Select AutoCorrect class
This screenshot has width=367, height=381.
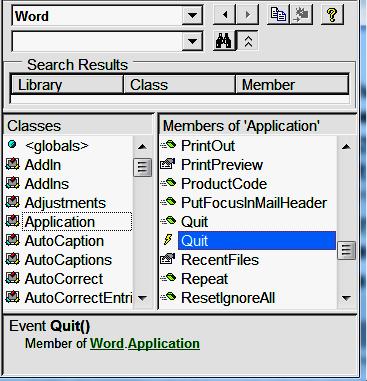pyautogui.click(x=64, y=279)
